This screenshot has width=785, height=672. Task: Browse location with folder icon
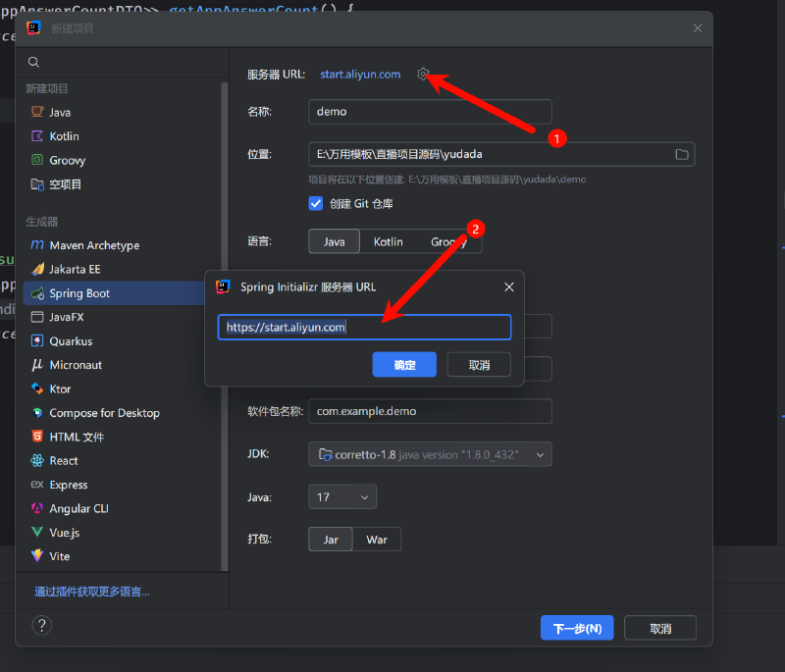[682, 155]
